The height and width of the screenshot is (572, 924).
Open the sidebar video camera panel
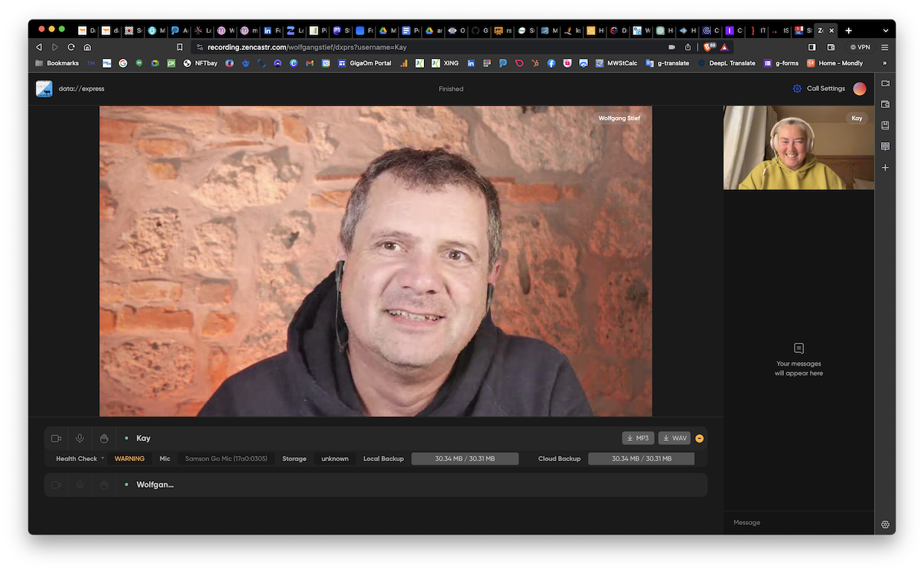(x=885, y=83)
